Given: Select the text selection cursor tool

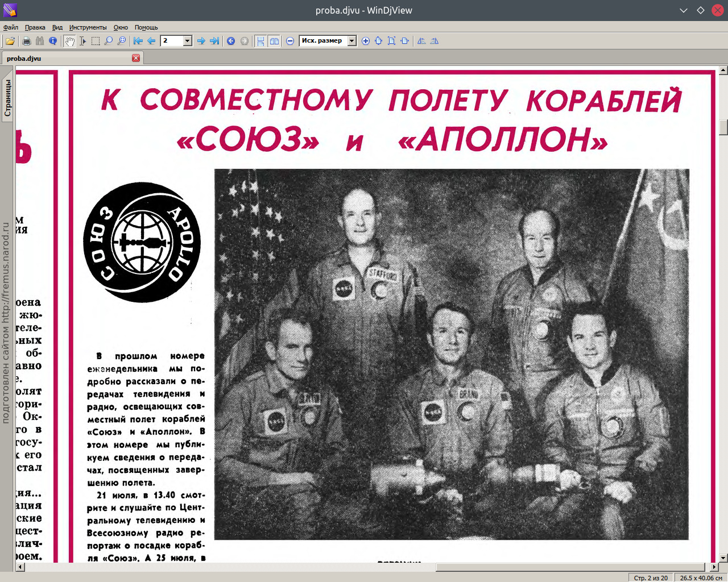Looking at the screenshot, I should pos(82,41).
